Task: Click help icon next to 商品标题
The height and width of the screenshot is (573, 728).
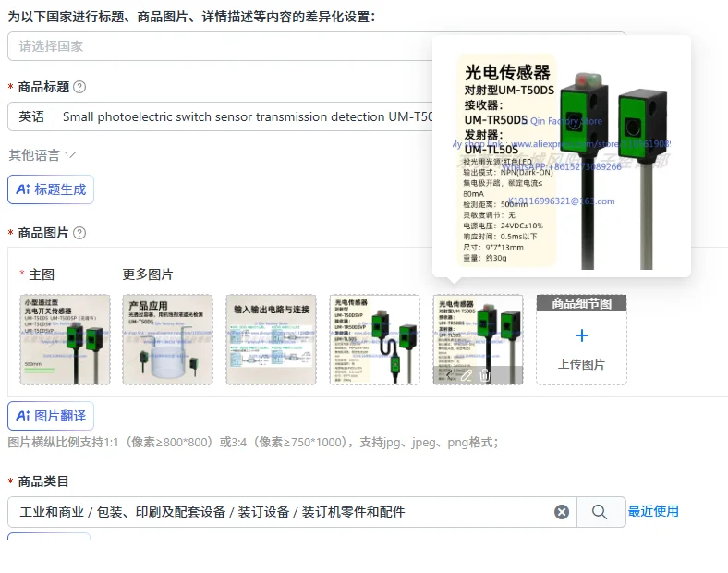Action: point(79,87)
